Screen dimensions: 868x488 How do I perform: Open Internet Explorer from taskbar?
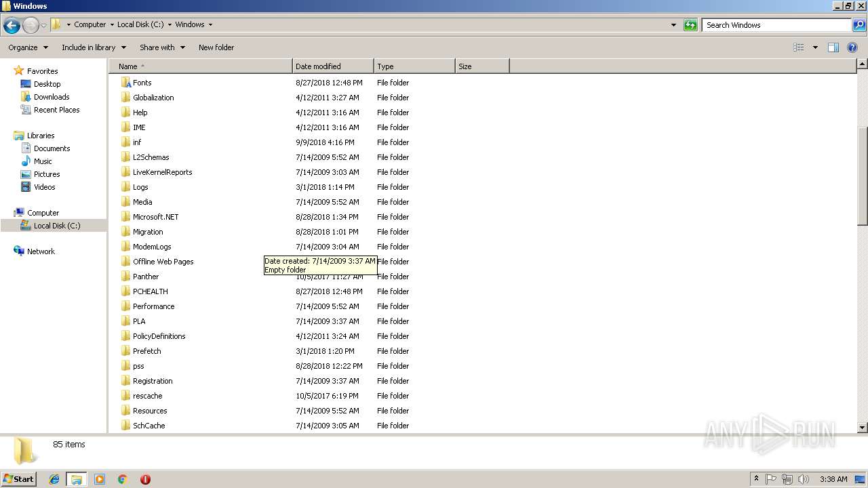pyautogui.click(x=54, y=479)
